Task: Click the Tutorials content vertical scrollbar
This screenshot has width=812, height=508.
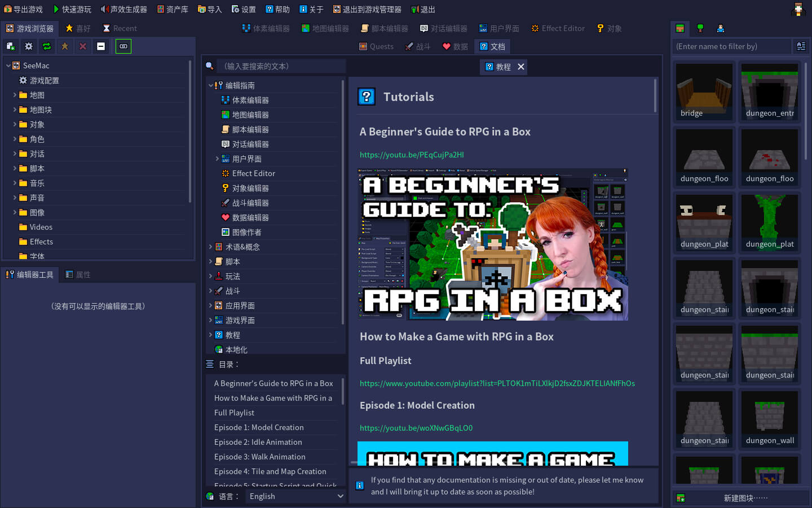Action: (655, 96)
